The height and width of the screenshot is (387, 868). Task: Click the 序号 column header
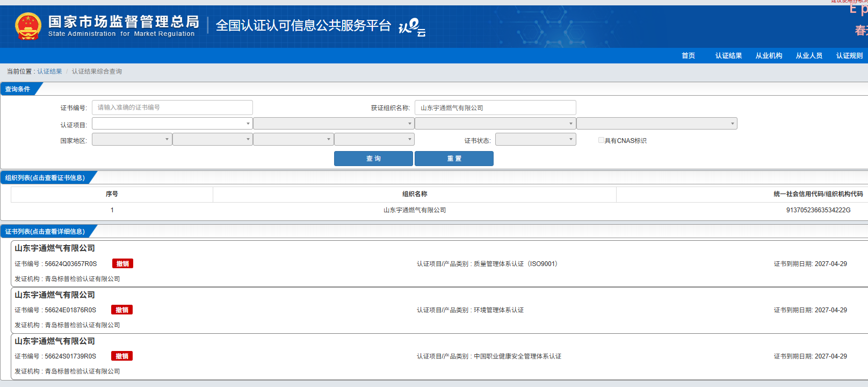click(x=112, y=194)
